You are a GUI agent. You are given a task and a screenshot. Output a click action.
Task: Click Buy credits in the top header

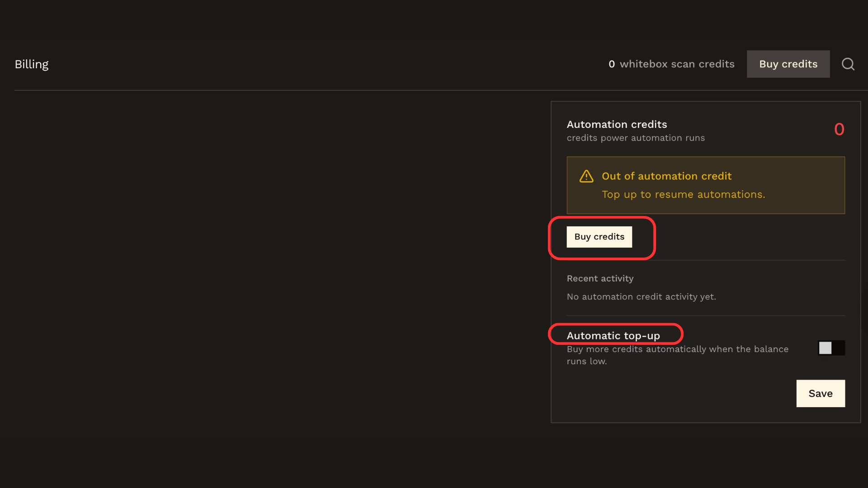pyautogui.click(x=788, y=64)
